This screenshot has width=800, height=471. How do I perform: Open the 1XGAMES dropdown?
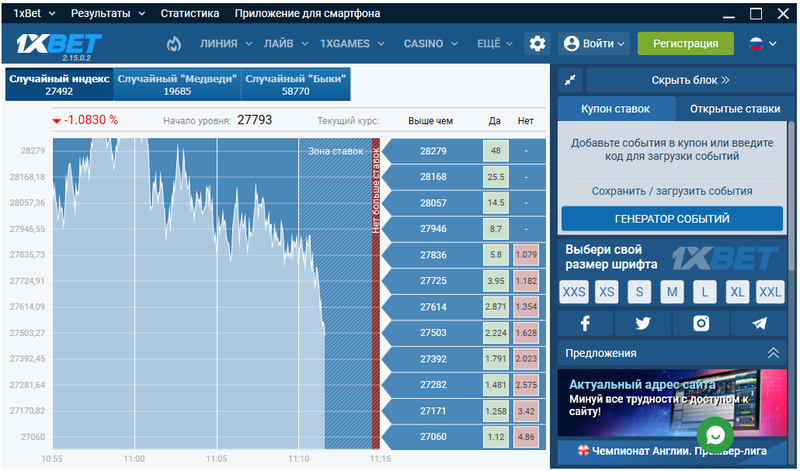(x=352, y=44)
